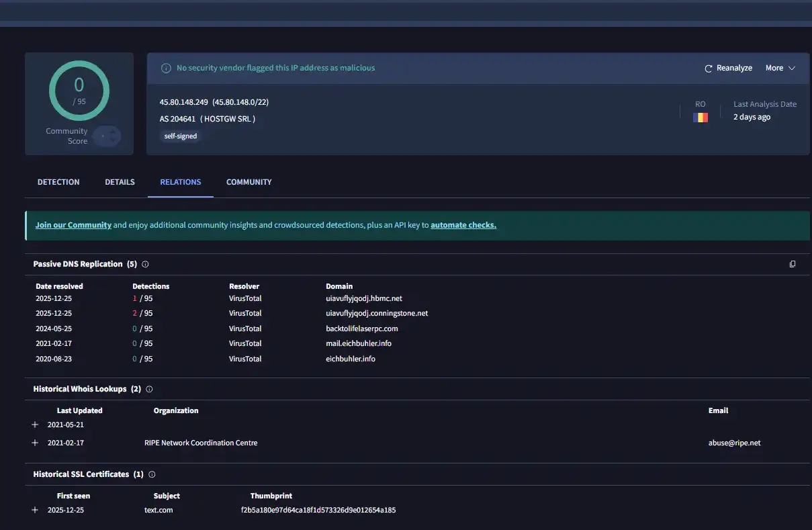This screenshot has width=812, height=530.
Task: Click info icon beside Historical SSL Certificates
Action: tap(152, 475)
